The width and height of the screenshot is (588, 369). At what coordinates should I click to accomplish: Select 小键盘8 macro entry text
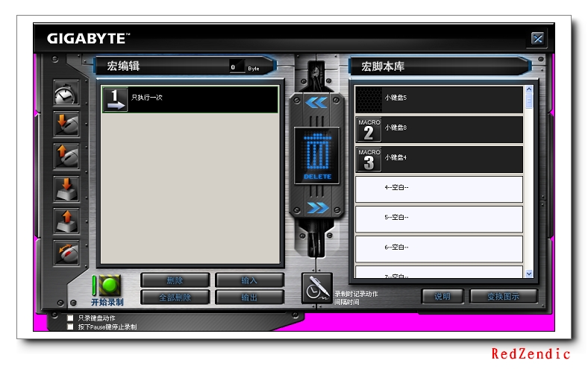pyautogui.click(x=395, y=127)
